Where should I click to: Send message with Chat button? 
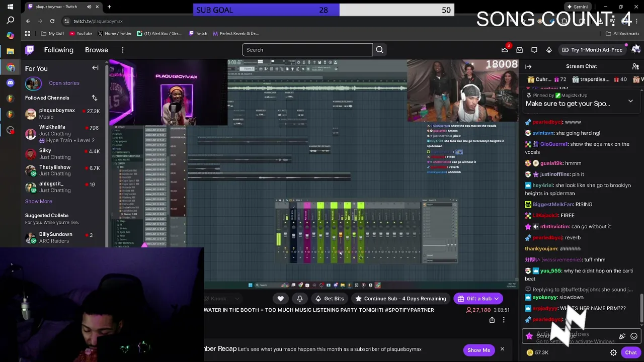(x=630, y=352)
